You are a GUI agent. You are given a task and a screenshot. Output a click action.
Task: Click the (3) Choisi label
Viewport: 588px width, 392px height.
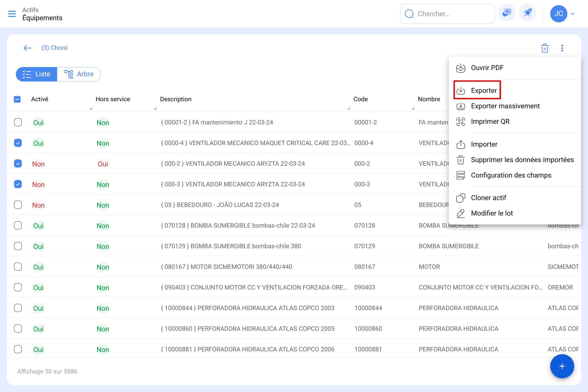click(x=55, y=48)
